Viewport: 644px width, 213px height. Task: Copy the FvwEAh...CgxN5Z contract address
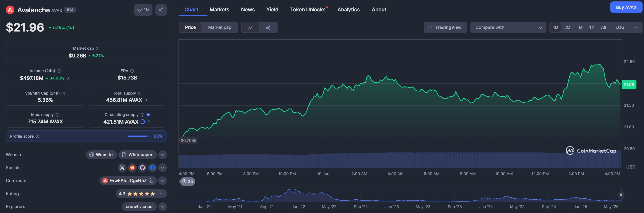point(151,181)
